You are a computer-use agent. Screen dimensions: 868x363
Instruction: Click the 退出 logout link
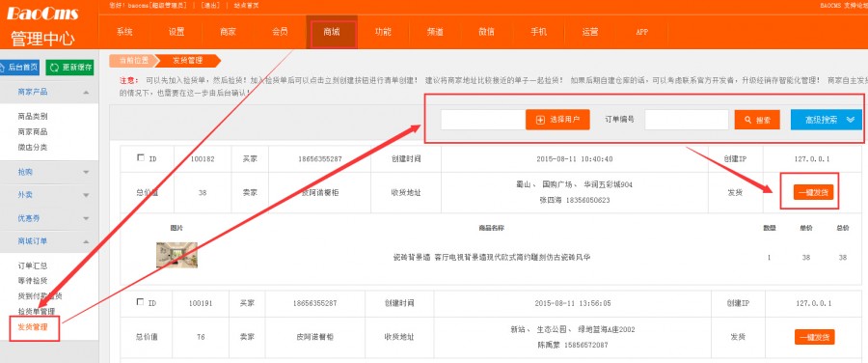point(209,5)
